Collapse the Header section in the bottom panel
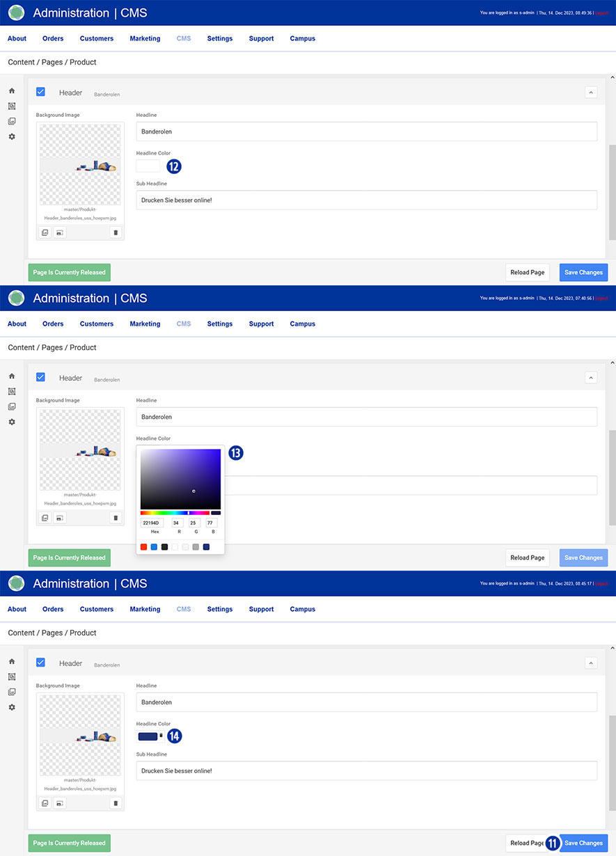 click(x=591, y=663)
